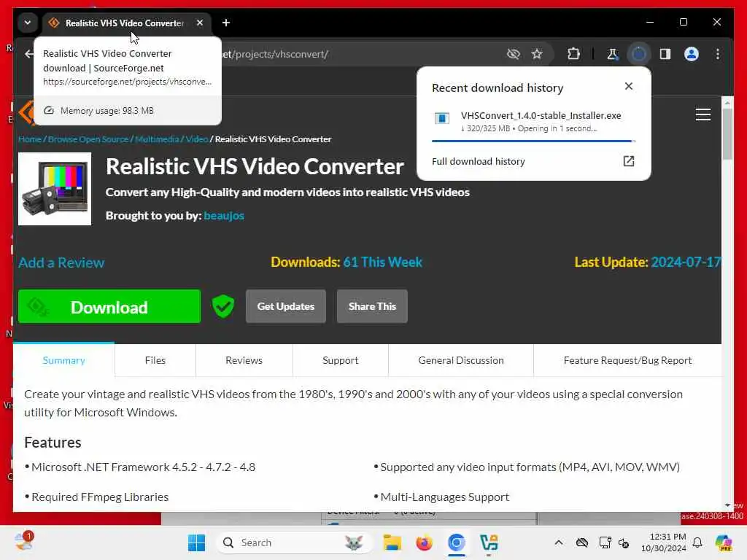
Task: Open the clock showing 12:31 PM
Action: coord(664,542)
